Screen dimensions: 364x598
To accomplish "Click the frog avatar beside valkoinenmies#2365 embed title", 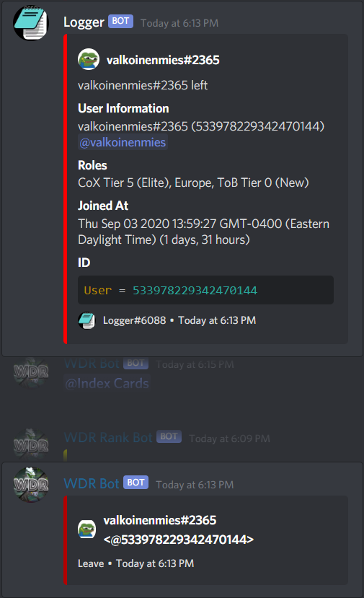I will (x=89, y=59).
